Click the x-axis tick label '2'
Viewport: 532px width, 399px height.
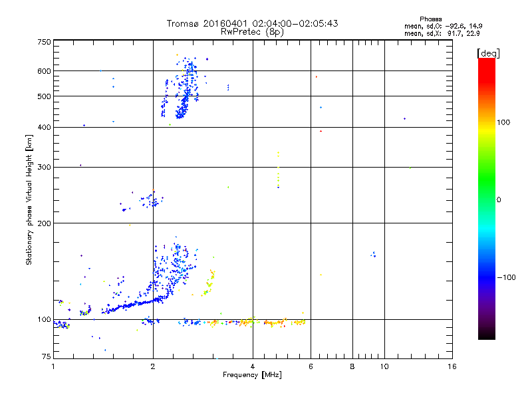coord(153,366)
